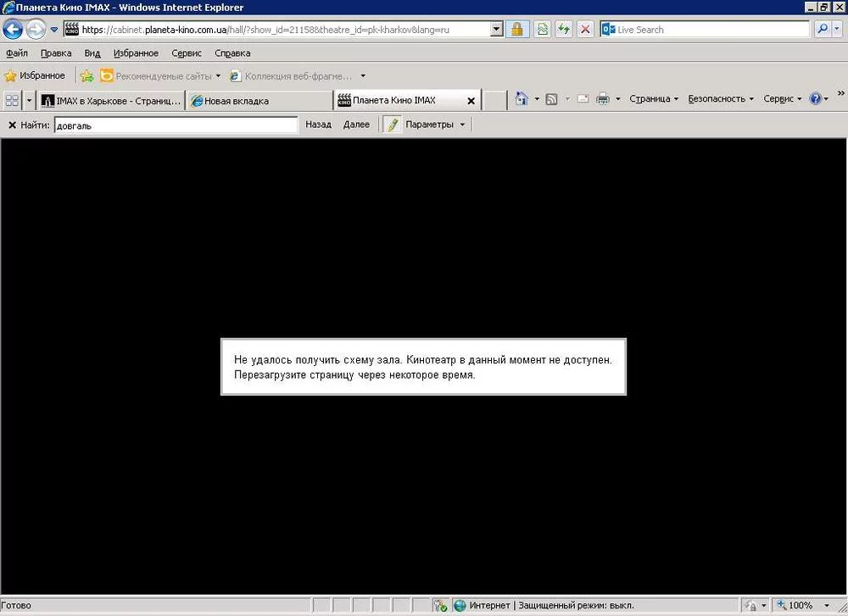Open the Безопасность command menu
Screen dimensions: 848x616
tap(720, 98)
